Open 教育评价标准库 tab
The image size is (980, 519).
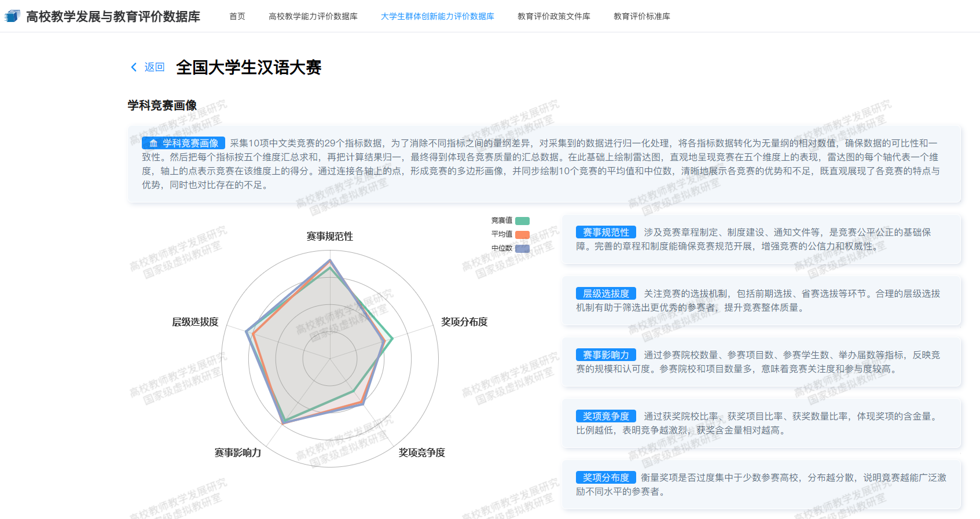click(642, 16)
